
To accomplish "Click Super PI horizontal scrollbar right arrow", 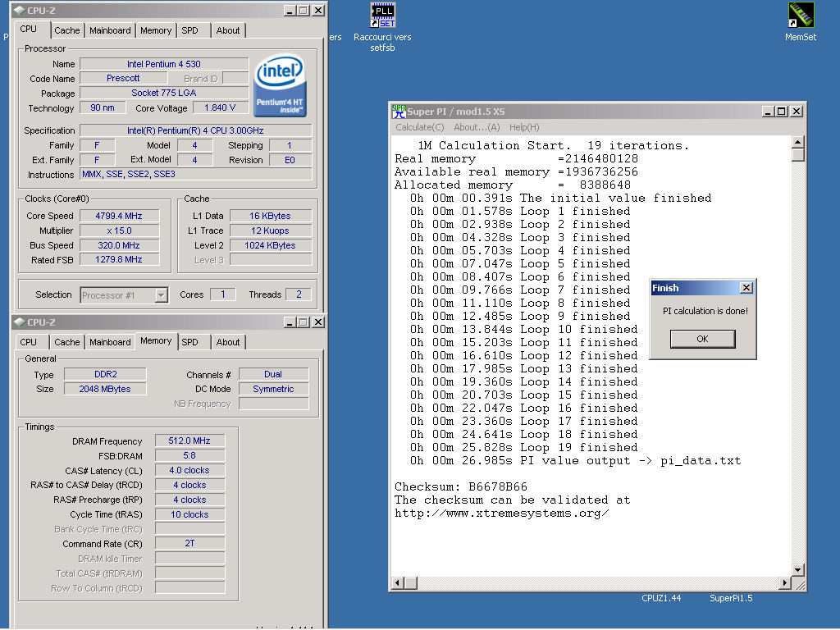I will click(x=785, y=583).
